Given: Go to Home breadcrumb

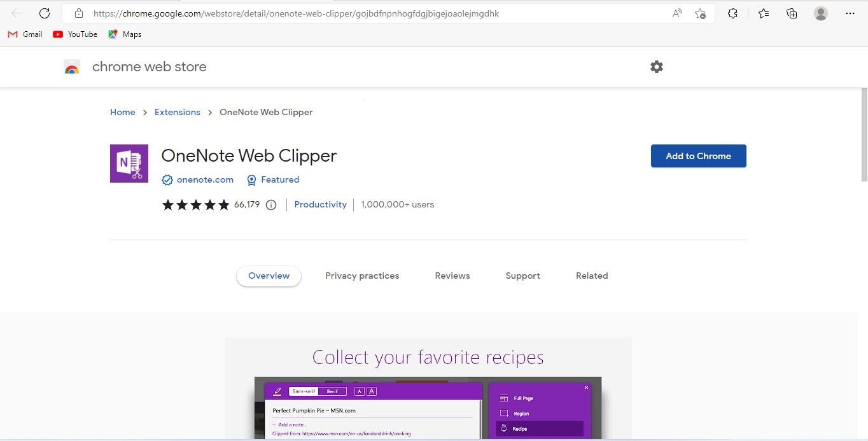Looking at the screenshot, I should pos(122,112).
